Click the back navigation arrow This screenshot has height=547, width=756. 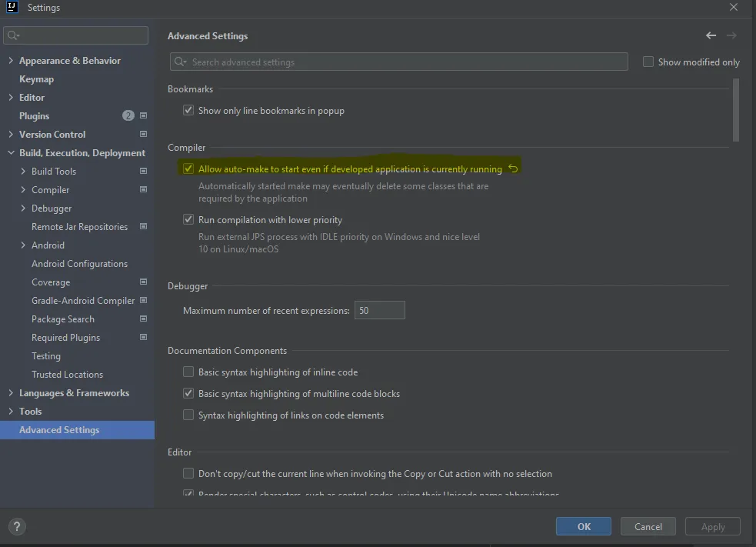coord(711,36)
